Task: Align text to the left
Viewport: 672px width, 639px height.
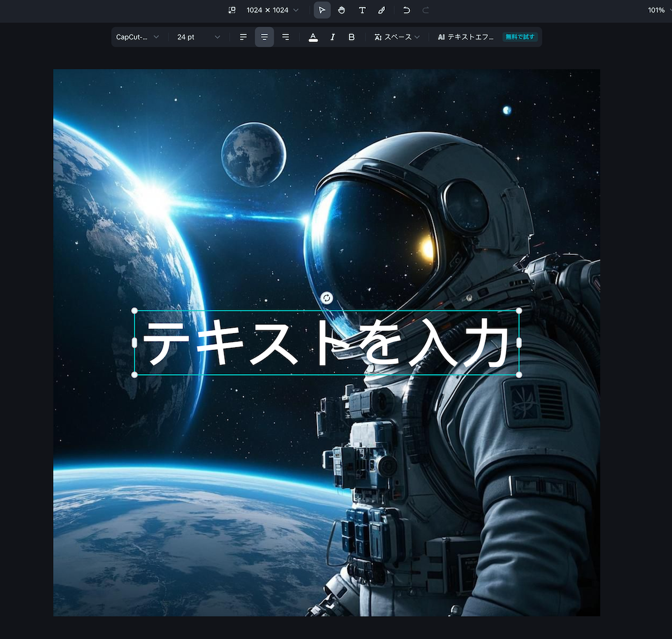Action: (242, 37)
